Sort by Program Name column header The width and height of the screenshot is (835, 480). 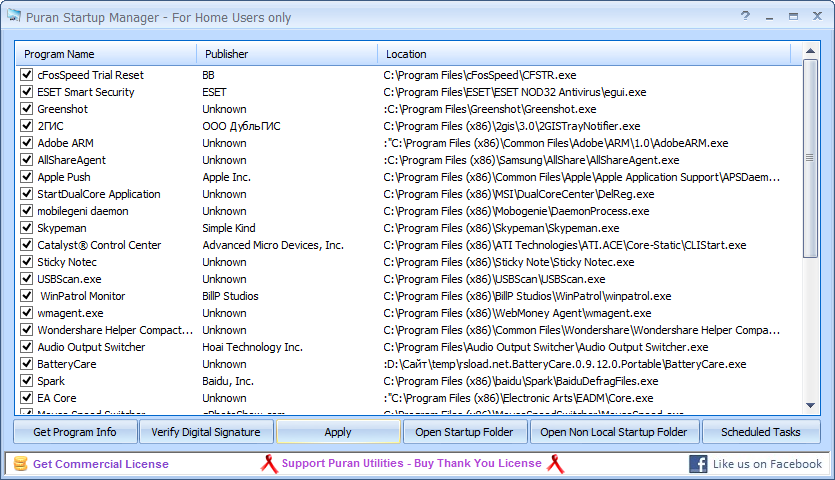106,54
